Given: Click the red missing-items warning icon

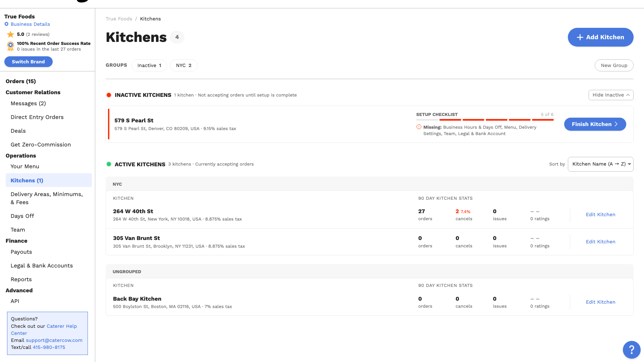Looking at the screenshot, I should click(419, 127).
